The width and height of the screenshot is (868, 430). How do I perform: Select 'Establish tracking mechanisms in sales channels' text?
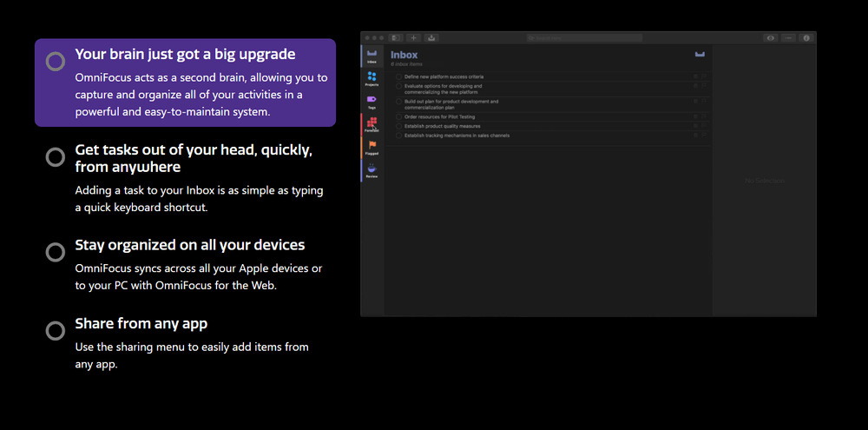click(457, 136)
